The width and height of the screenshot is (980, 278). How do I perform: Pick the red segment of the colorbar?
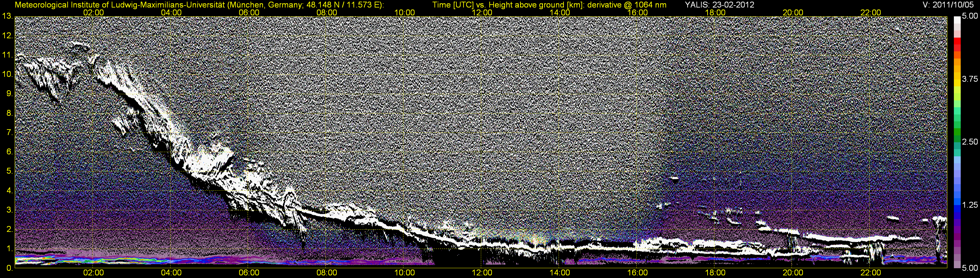957,42
